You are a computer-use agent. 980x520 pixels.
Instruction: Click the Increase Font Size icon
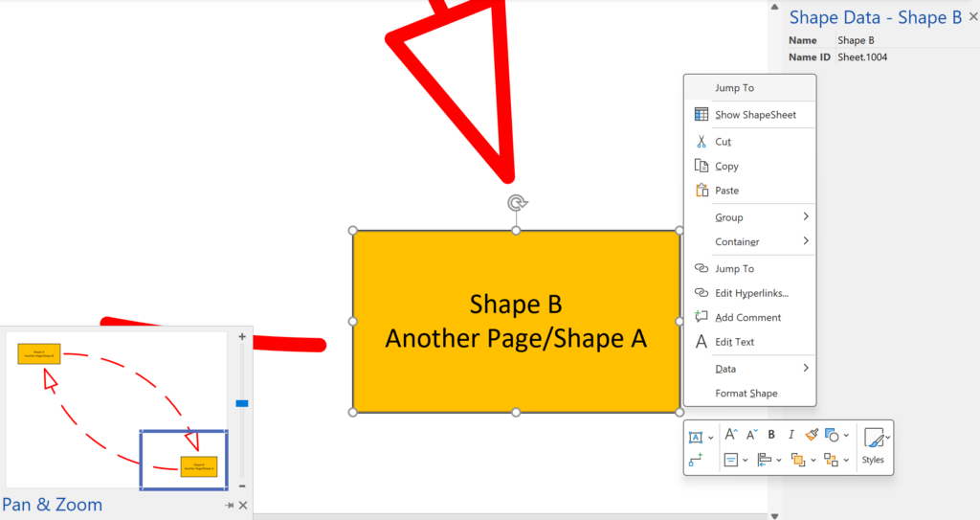pos(731,435)
